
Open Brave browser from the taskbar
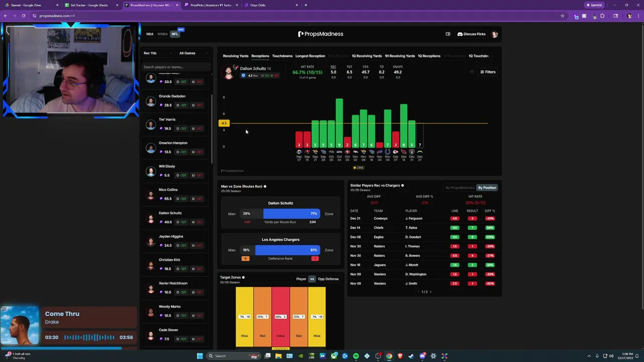tap(400, 356)
